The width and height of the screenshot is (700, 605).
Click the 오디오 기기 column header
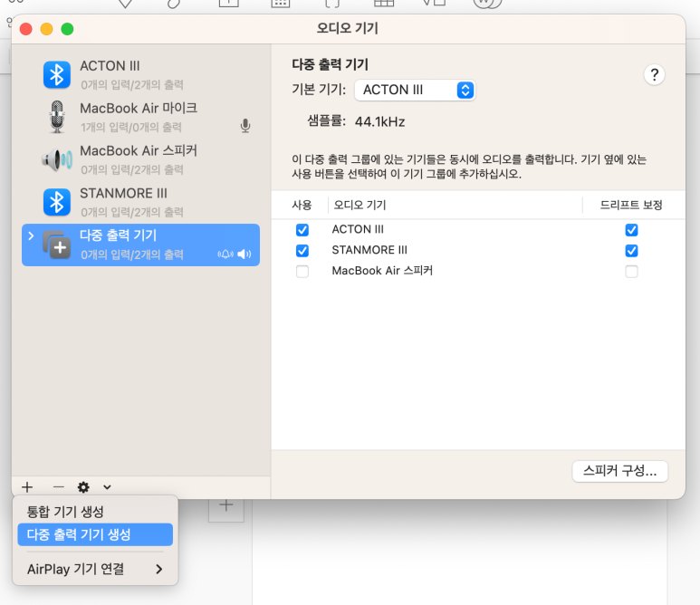[360, 205]
